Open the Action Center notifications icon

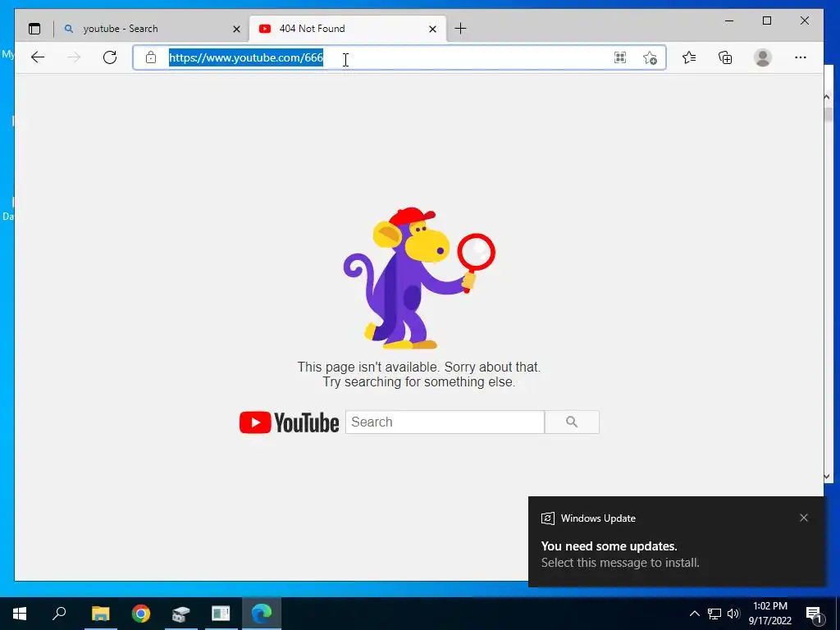click(x=814, y=614)
